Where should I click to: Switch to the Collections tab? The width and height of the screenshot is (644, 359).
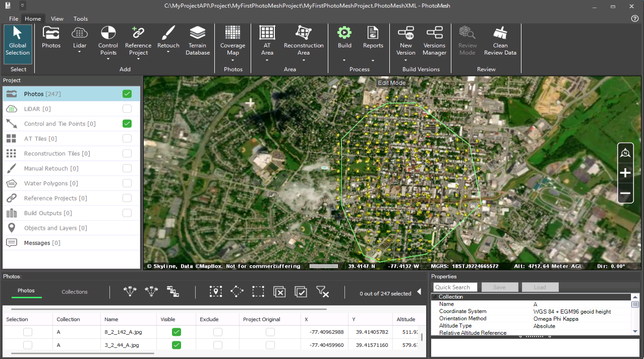pyautogui.click(x=75, y=292)
